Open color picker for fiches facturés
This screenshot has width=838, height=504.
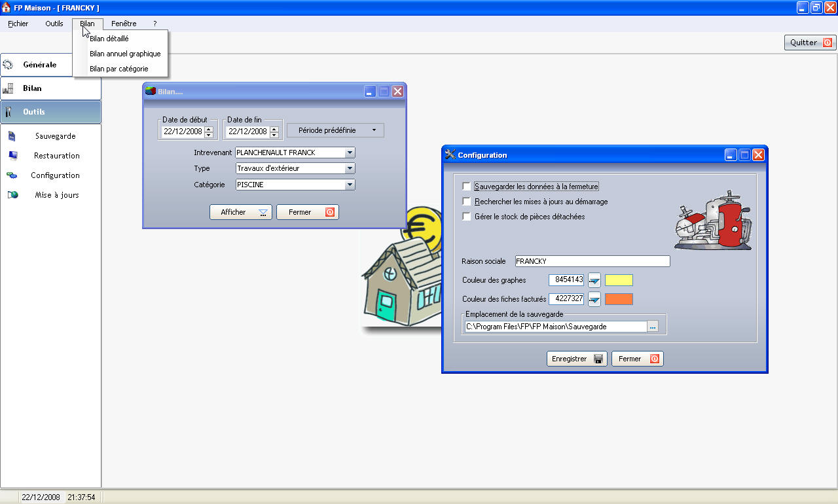tap(594, 300)
